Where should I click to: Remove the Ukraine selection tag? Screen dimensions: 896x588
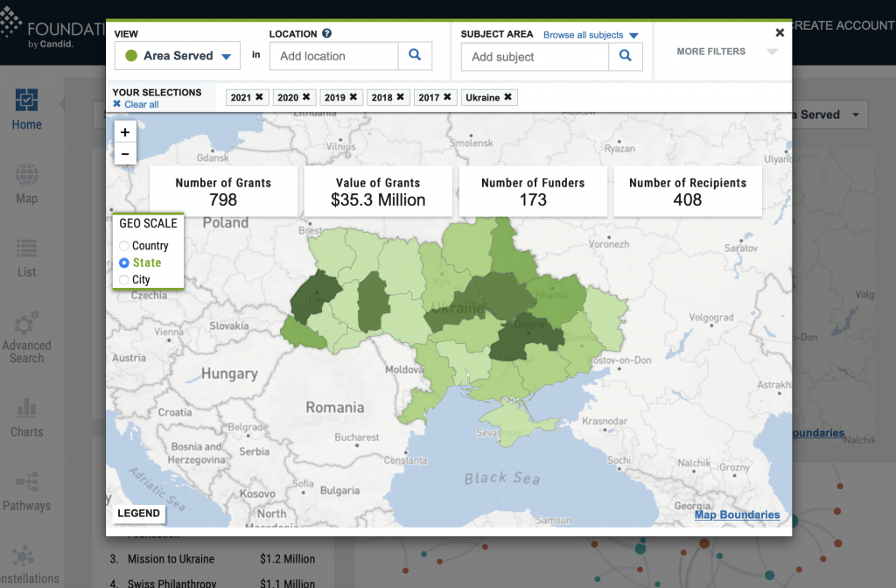[x=507, y=97]
